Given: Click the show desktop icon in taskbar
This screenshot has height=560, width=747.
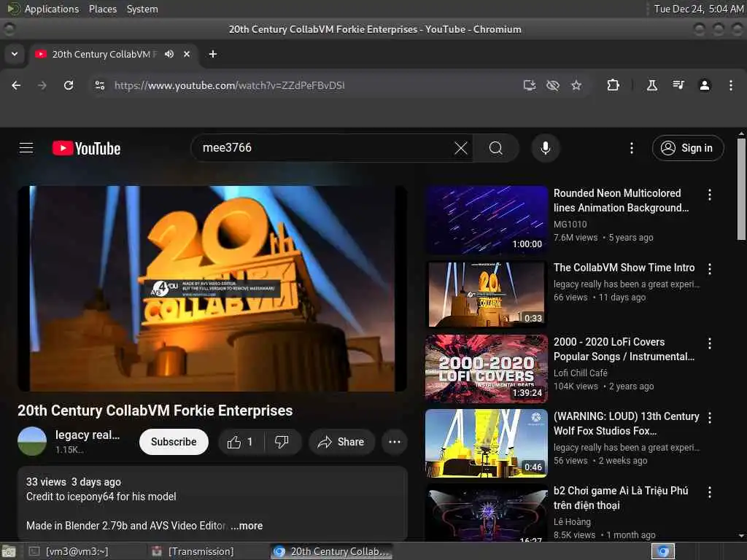Looking at the screenshot, I should (9, 551).
